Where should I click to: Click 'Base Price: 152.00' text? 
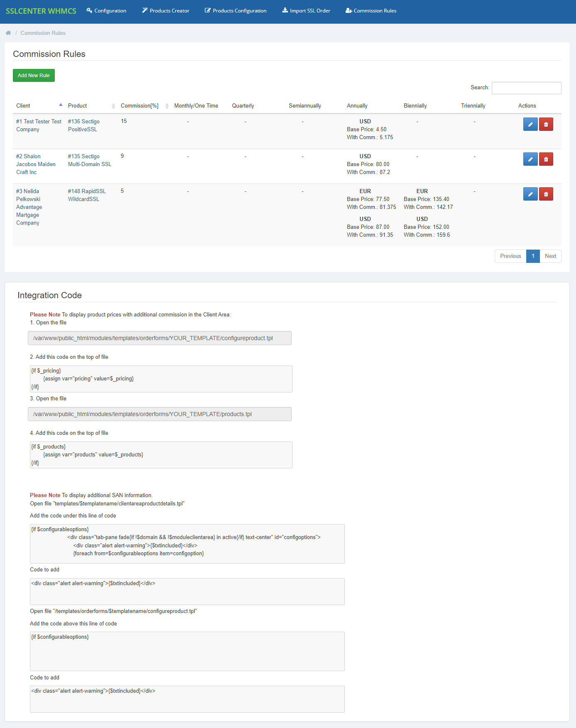(x=427, y=227)
